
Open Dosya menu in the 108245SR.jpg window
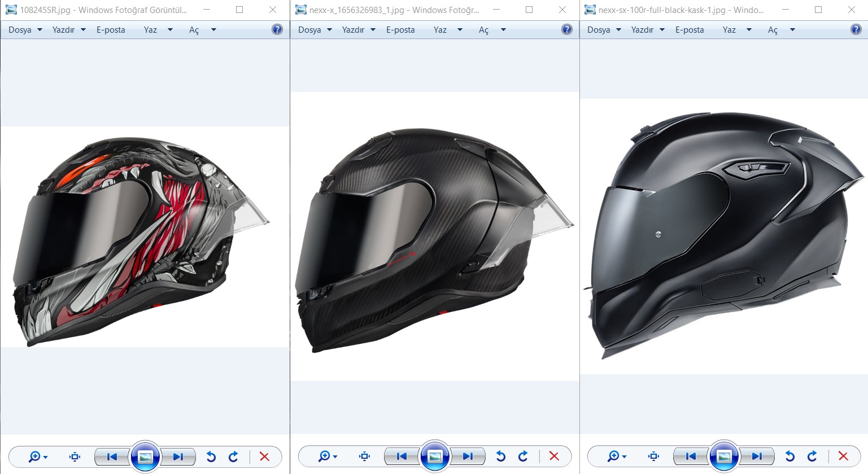point(25,30)
